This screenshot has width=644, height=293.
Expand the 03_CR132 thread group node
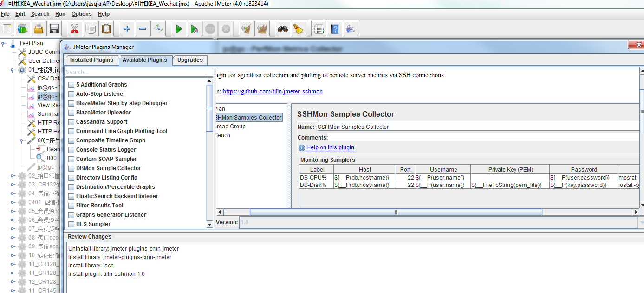pos(13,185)
